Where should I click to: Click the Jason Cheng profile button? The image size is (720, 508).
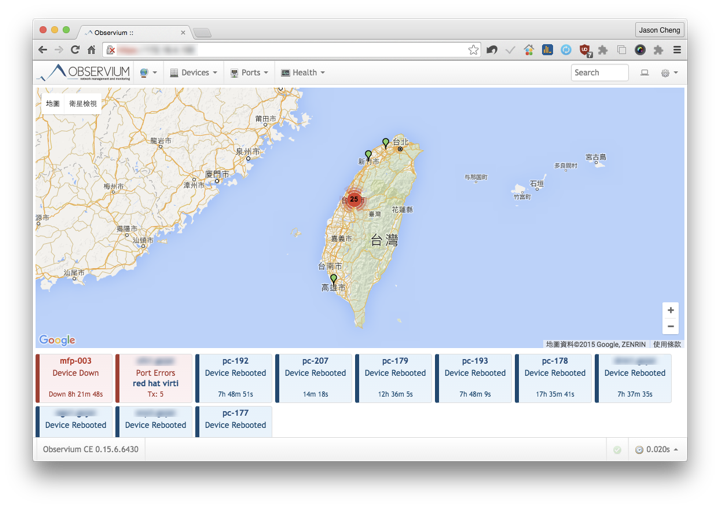[x=659, y=30]
